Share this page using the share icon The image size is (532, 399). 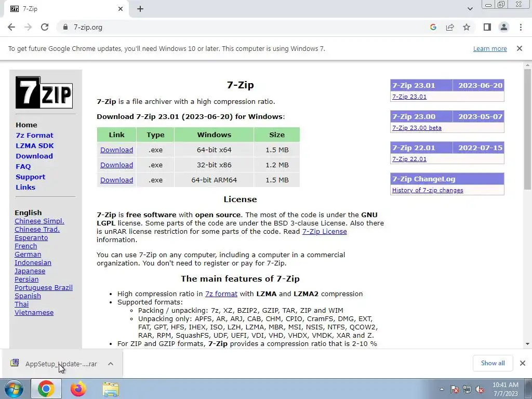pos(450,27)
